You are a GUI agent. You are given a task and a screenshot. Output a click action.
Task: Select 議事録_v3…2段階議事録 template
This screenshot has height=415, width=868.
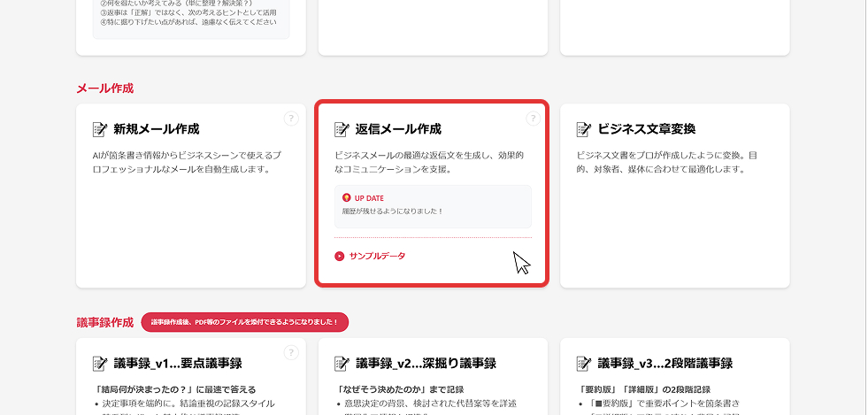[664, 364]
